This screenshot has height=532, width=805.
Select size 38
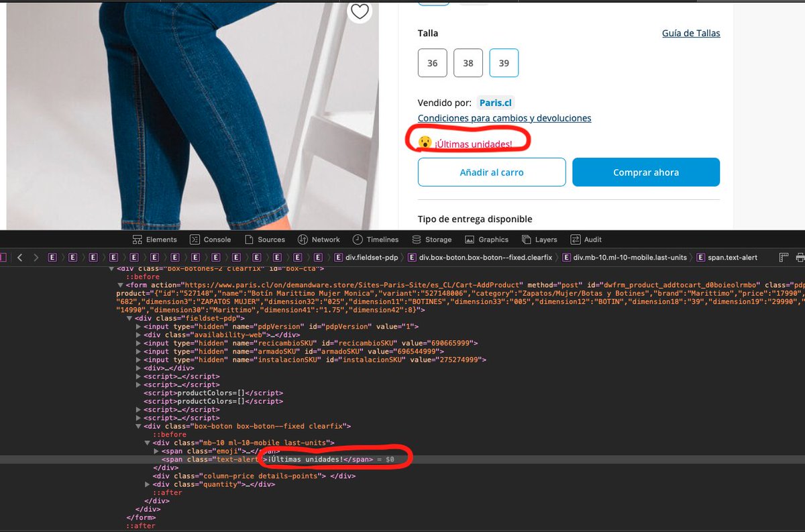tap(468, 63)
